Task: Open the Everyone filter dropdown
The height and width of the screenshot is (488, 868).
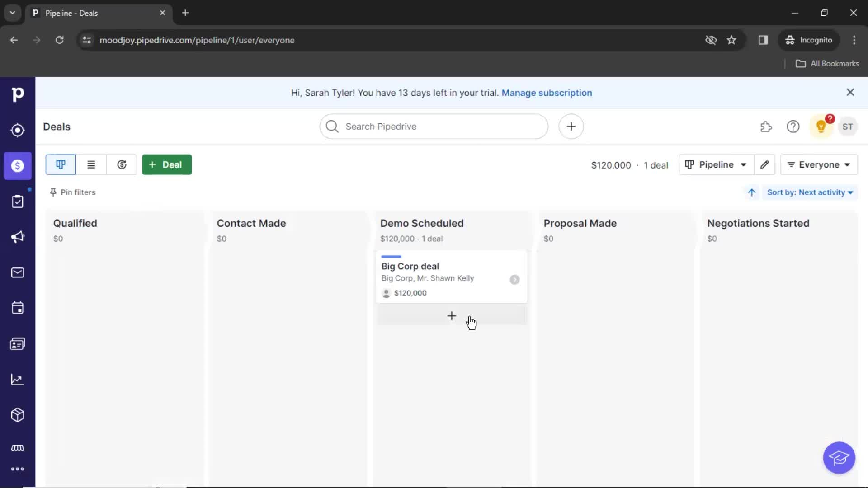Action: tap(819, 164)
